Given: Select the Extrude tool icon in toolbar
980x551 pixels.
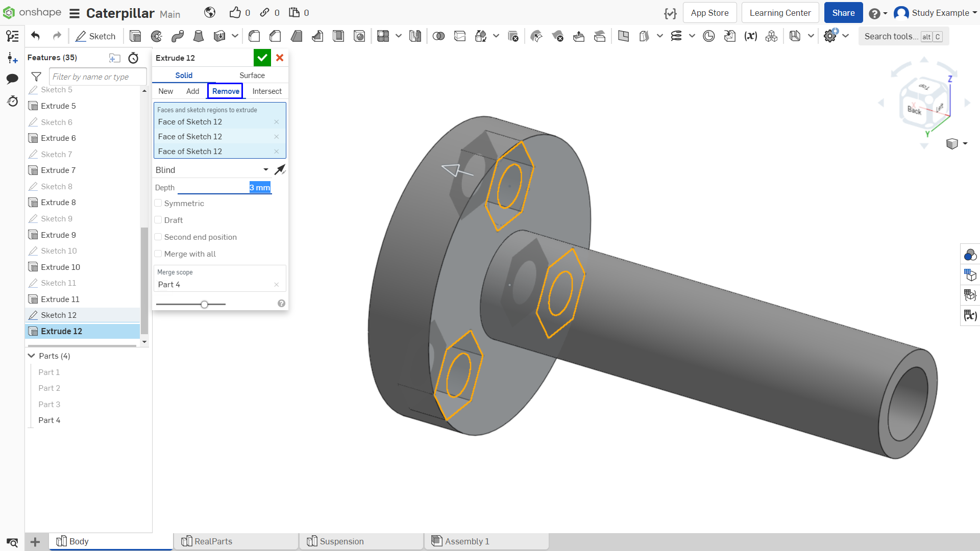Looking at the screenshot, I should click(135, 36).
